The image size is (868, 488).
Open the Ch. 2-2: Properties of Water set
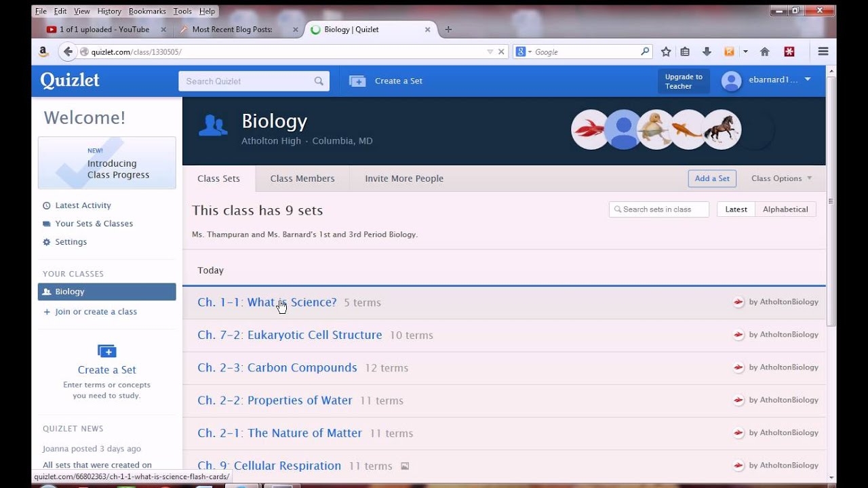[275, 400]
